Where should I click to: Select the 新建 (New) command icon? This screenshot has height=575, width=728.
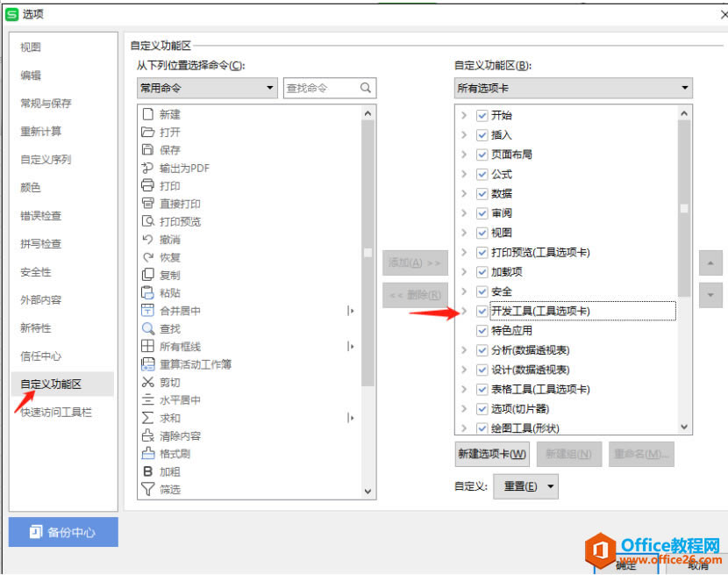147,114
